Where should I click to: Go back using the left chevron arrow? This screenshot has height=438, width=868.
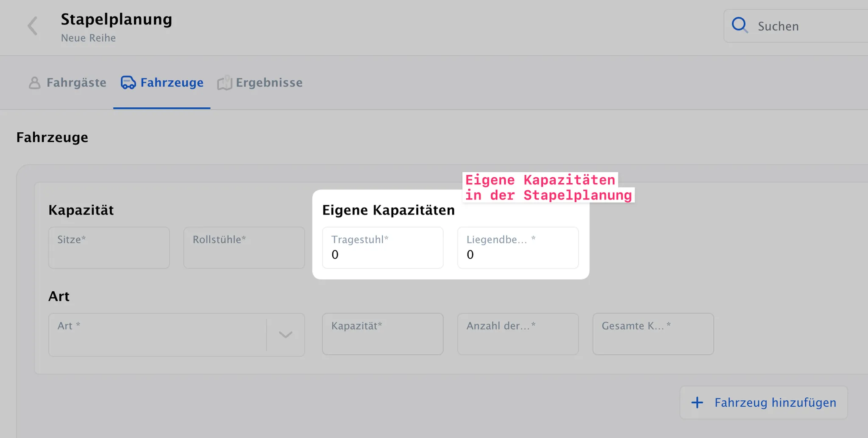[33, 26]
